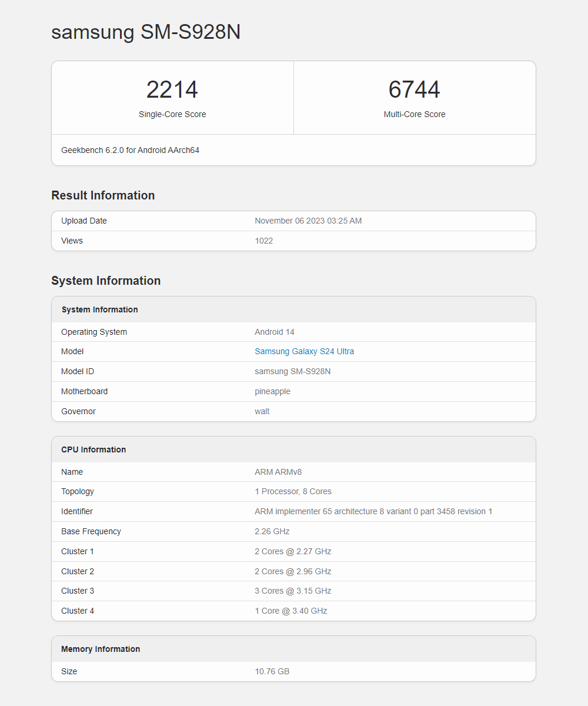Click the System Information section heading above the table
The height and width of the screenshot is (706, 588).
(x=106, y=281)
